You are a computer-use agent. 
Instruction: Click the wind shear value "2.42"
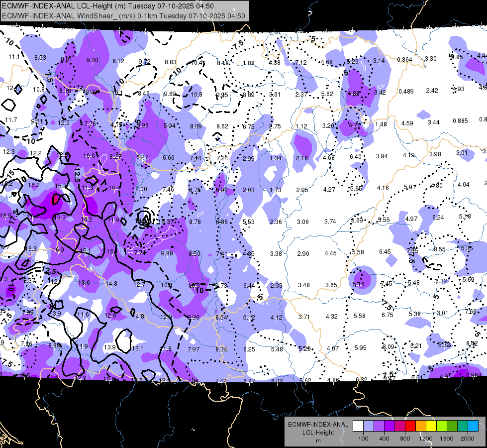click(432, 91)
